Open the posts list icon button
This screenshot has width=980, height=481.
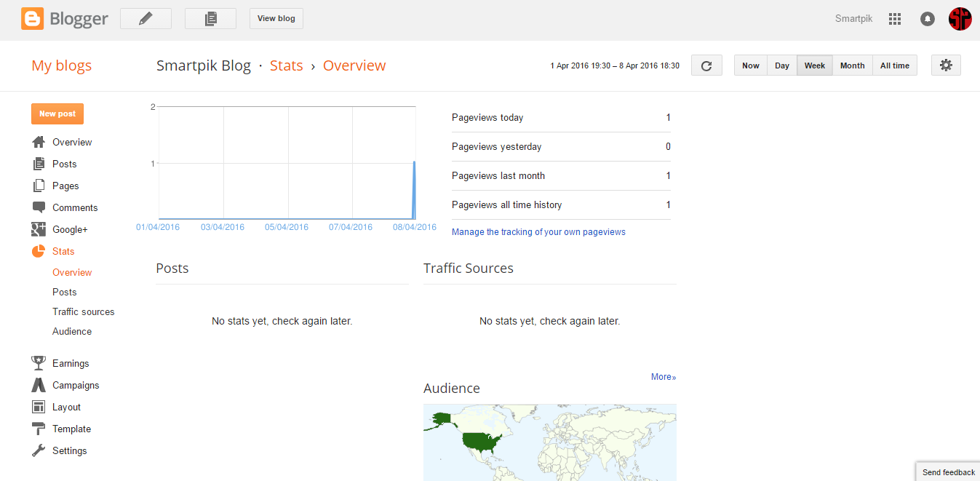(x=211, y=18)
